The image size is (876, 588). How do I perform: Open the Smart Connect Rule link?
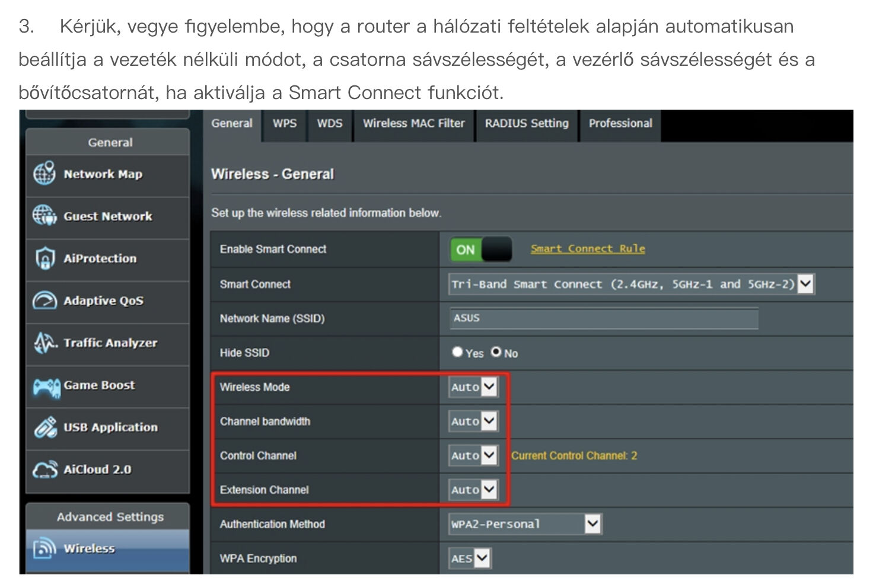[x=588, y=249]
